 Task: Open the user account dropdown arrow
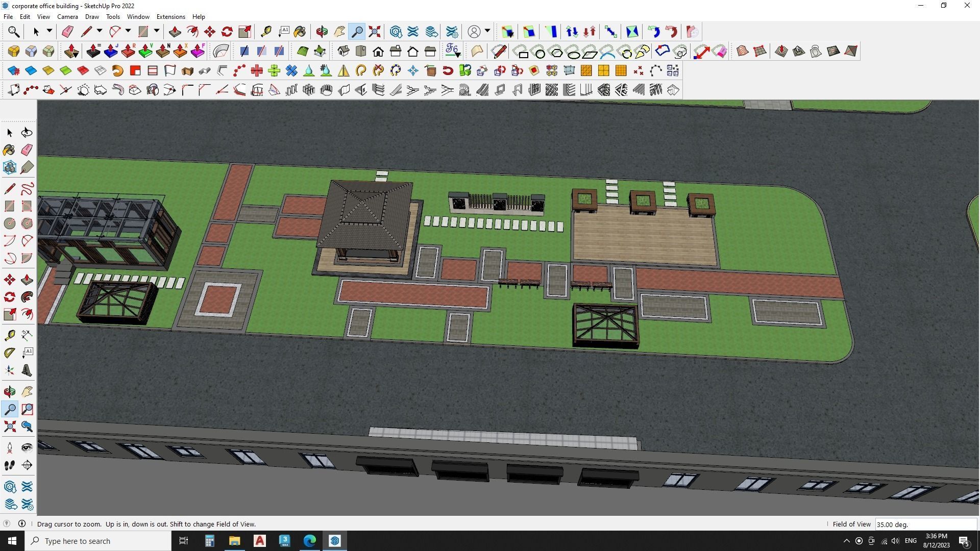[x=487, y=31]
